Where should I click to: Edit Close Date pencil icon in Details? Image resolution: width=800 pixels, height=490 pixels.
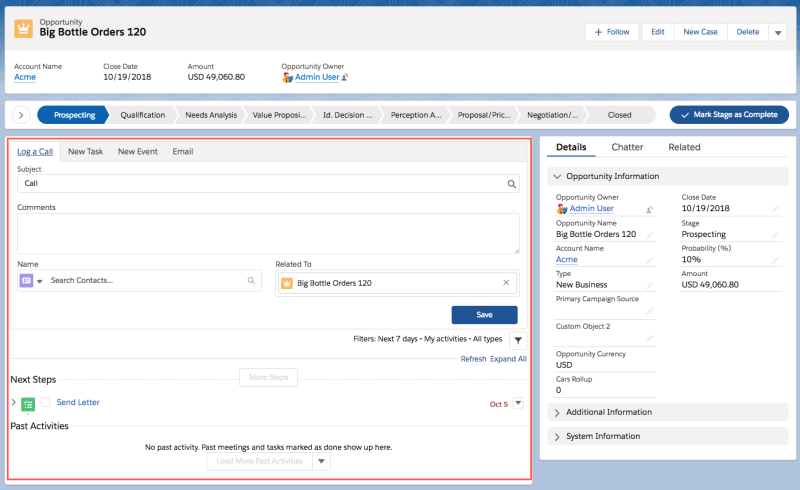pyautogui.click(x=775, y=209)
